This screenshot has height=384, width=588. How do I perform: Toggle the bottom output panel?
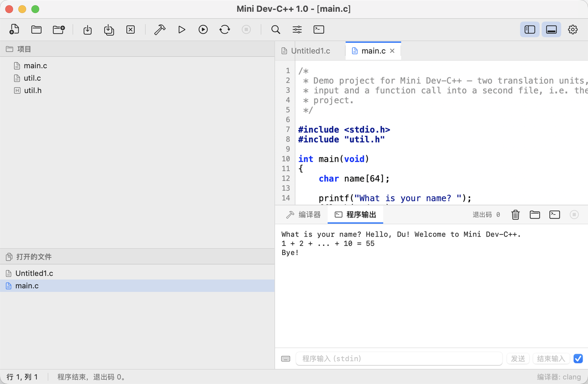(551, 29)
